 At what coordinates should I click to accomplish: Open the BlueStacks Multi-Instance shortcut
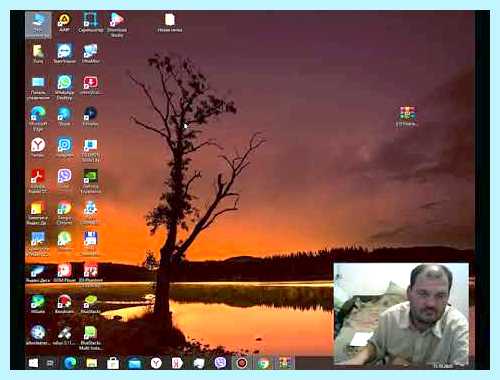90,338
